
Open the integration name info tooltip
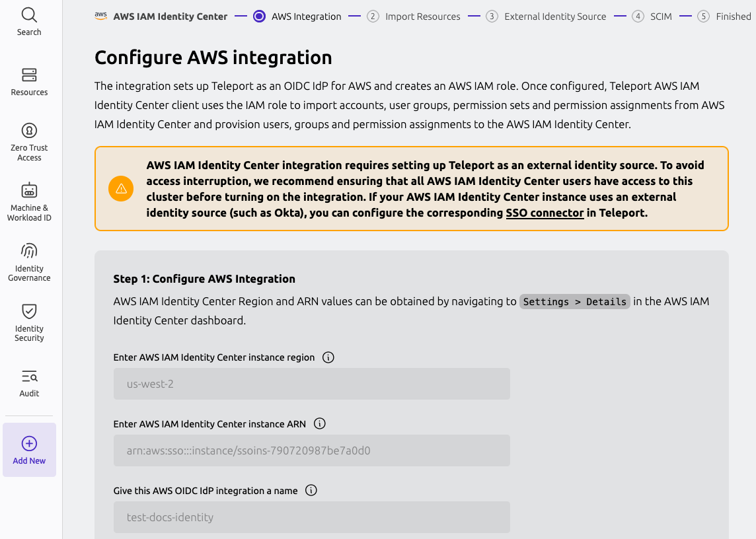click(311, 490)
